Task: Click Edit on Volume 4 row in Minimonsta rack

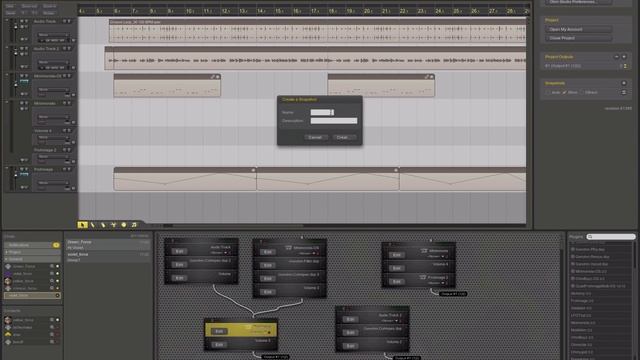Action: (x=396, y=268)
